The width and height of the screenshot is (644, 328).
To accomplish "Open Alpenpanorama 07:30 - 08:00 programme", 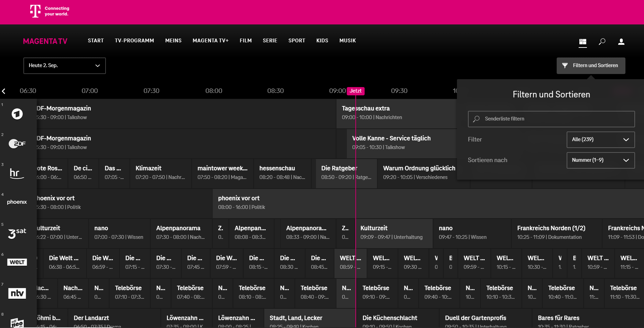I will [181, 233].
